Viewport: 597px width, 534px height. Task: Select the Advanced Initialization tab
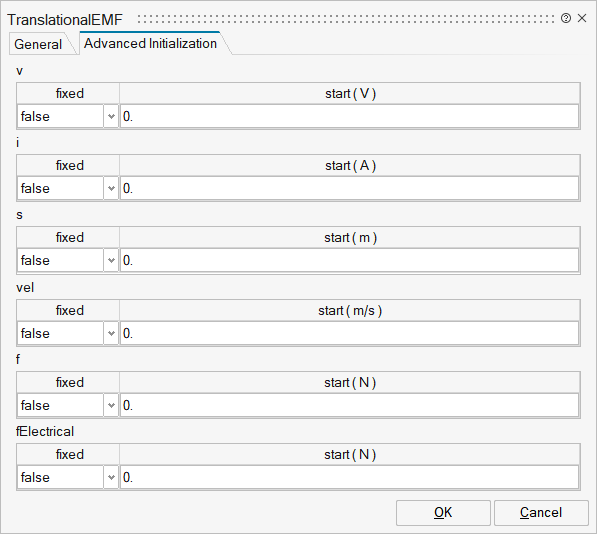coord(150,43)
